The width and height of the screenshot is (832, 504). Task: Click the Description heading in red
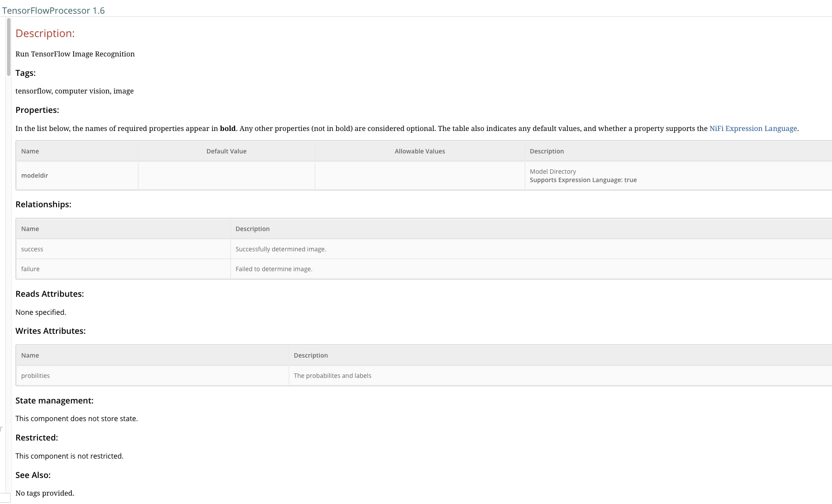[45, 34]
